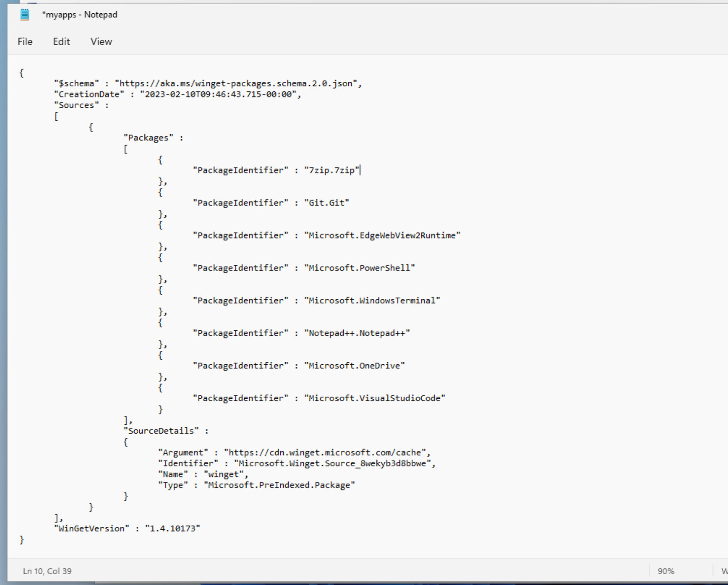
Task: Open the View menu
Action: [101, 41]
